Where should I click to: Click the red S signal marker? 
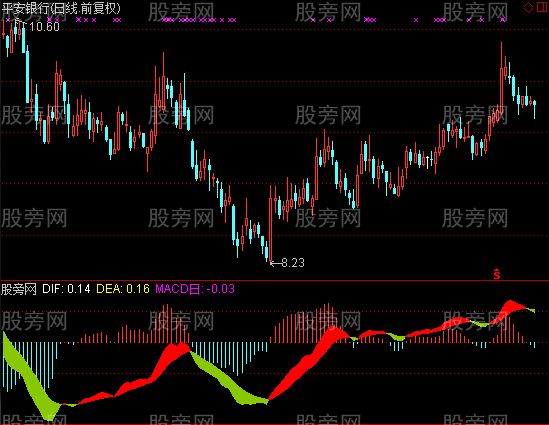[497, 274]
